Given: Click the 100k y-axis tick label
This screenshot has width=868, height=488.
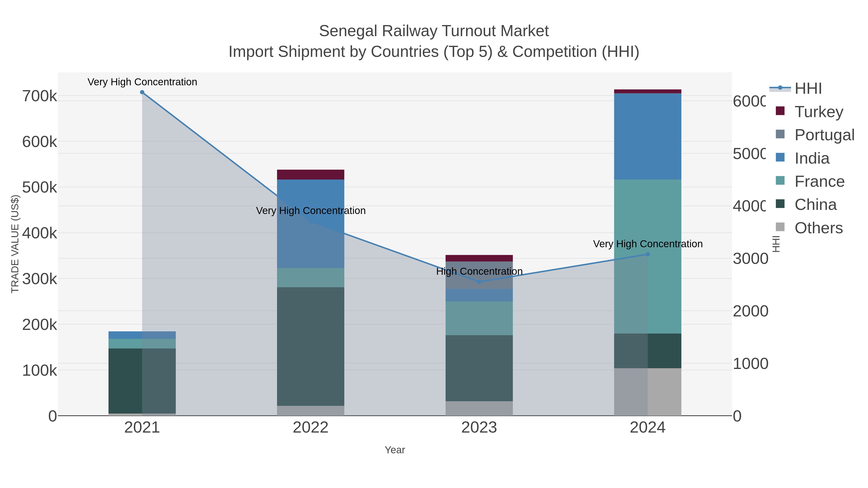Looking at the screenshot, I should point(40,370).
